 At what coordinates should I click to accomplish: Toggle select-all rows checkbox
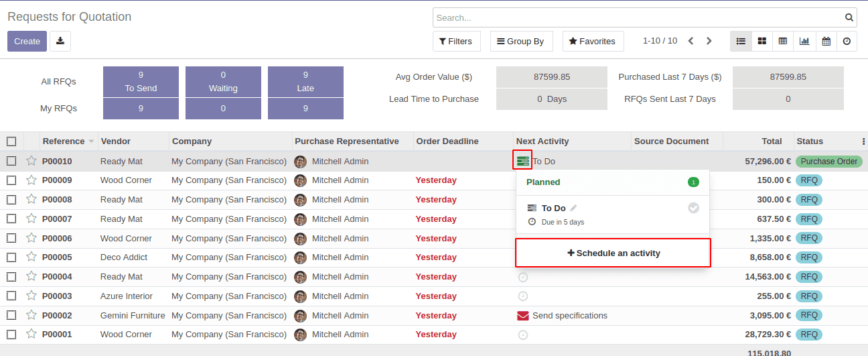(x=11, y=141)
